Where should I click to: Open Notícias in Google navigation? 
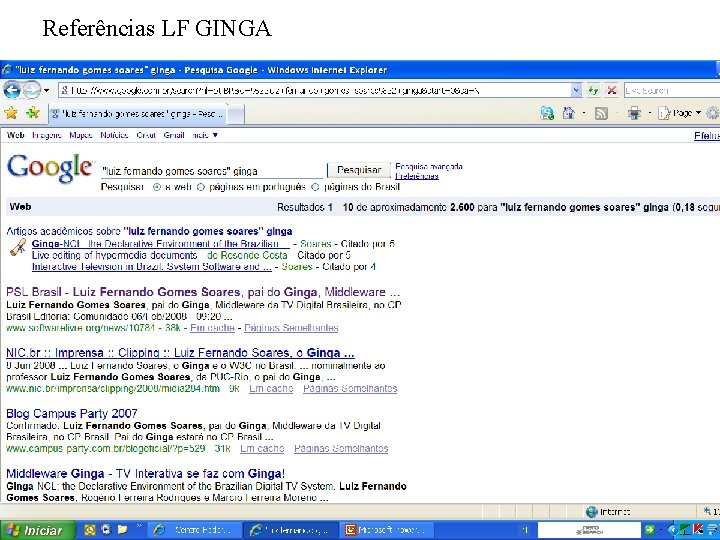tap(114, 135)
